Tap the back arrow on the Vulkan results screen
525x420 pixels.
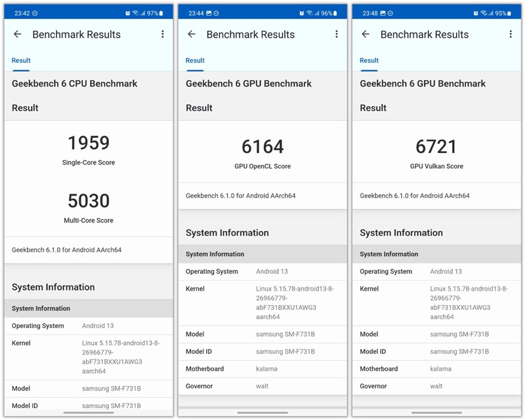(366, 34)
